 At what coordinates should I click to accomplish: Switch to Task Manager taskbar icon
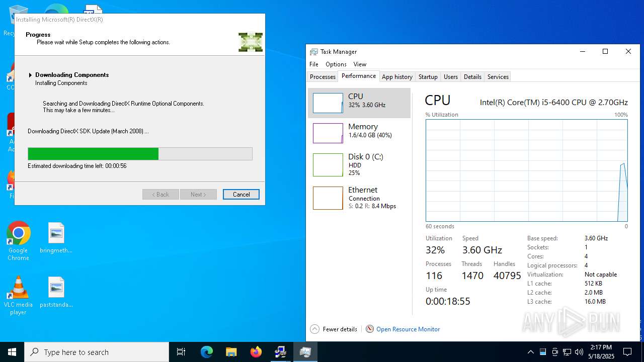tap(305, 352)
